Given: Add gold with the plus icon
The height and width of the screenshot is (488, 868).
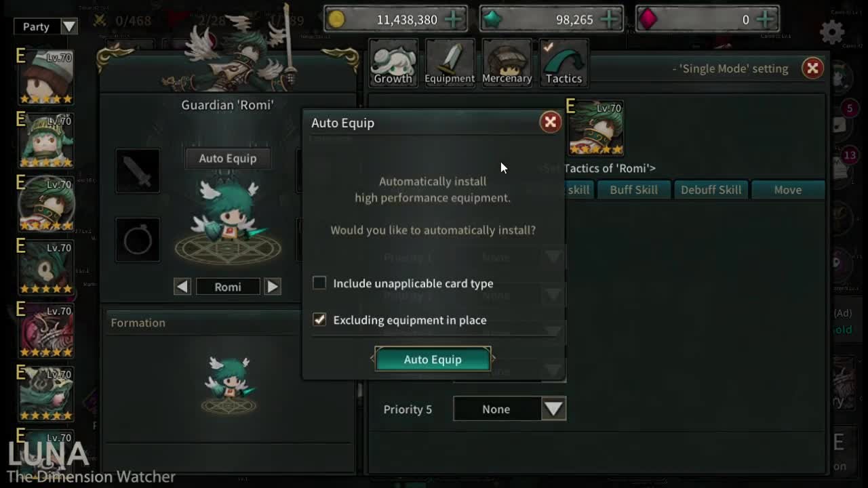Looking at the screenshot, I should coord(454,20).
